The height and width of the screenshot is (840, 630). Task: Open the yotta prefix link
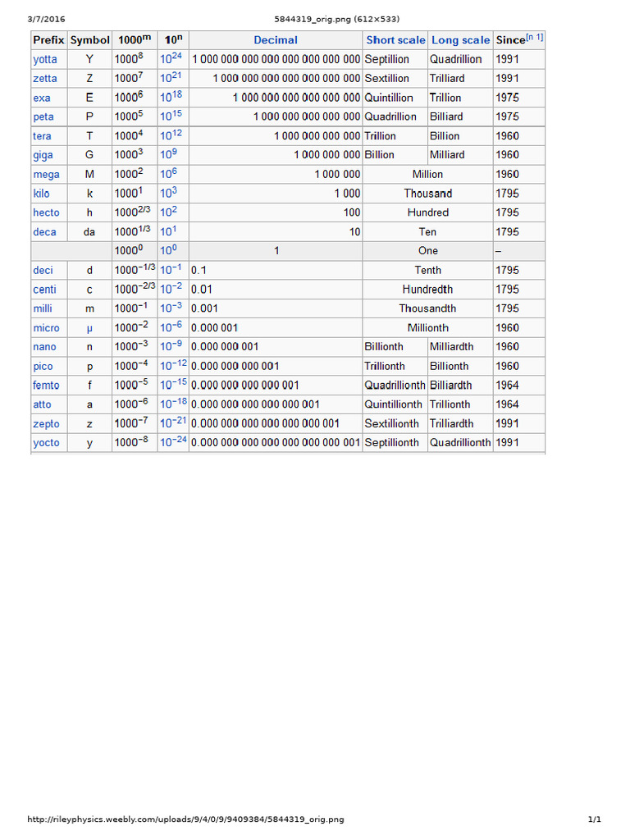coord(45,59)
